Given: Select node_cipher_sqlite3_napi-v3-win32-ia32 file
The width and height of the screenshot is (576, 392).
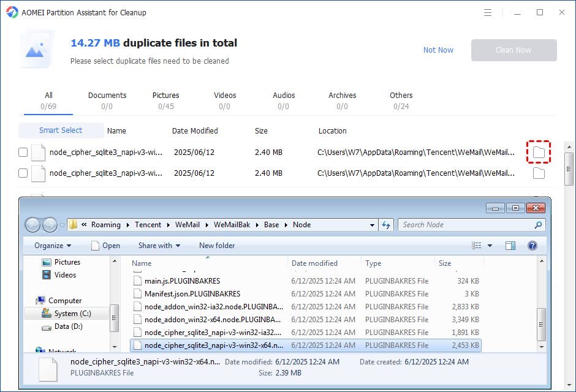Looking at the screenshot, I should click(x=306, y=333).
